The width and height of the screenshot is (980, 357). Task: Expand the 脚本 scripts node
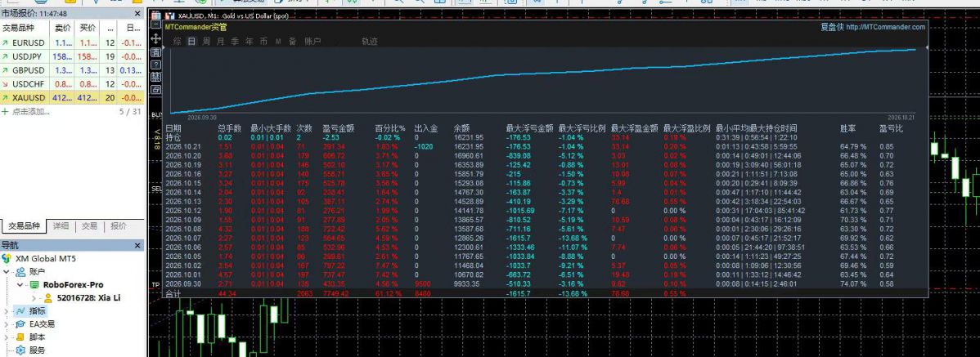click(7, 337)
